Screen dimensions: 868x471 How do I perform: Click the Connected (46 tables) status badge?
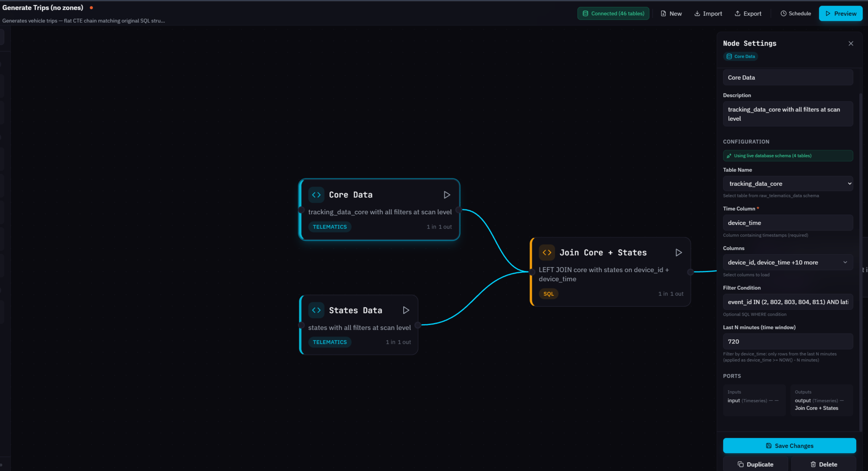tap(613, 13)
